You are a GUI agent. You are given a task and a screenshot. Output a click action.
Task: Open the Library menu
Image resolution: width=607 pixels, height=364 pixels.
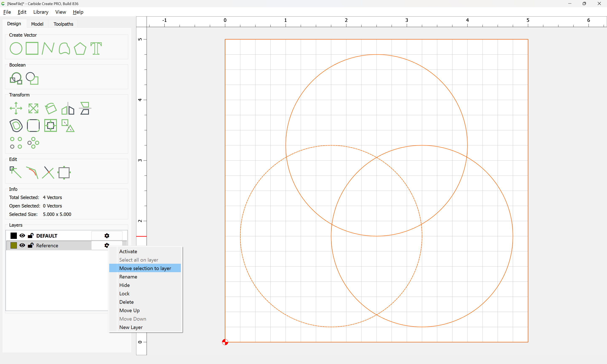(41, 12)
